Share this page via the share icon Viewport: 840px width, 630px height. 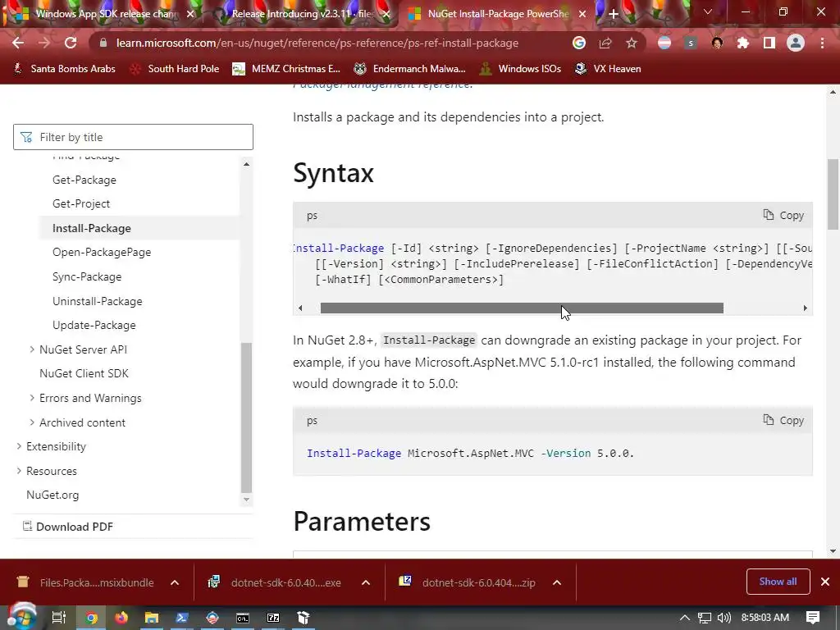coord(605,43)
